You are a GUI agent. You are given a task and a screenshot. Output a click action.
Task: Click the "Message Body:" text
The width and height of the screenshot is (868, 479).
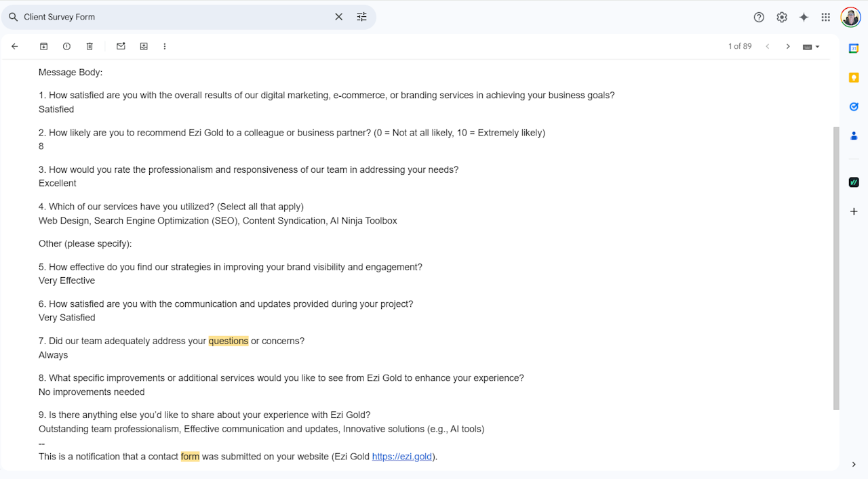[x=71, y=72]
